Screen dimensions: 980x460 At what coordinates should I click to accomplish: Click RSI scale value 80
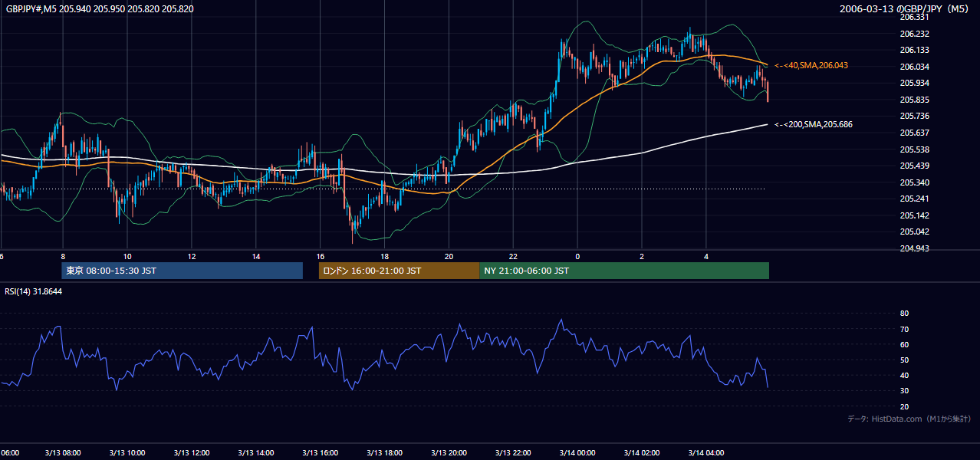pos(904,314)
